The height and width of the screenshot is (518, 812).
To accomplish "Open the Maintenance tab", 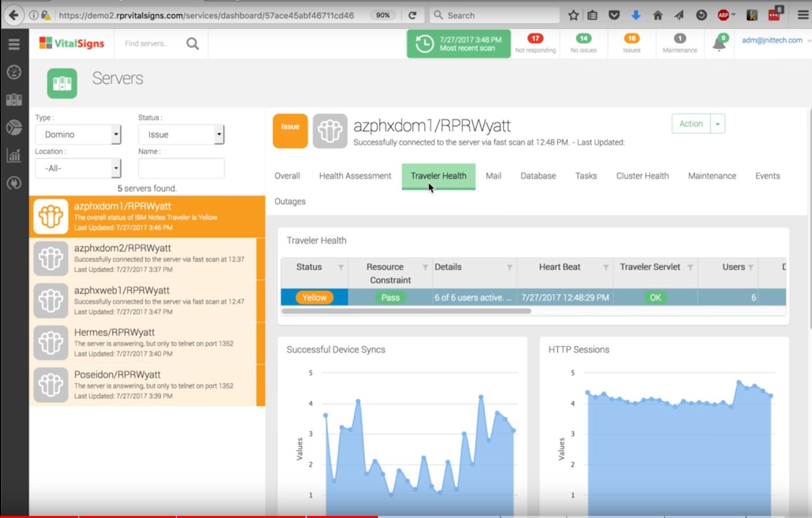I will coord(712,176).
